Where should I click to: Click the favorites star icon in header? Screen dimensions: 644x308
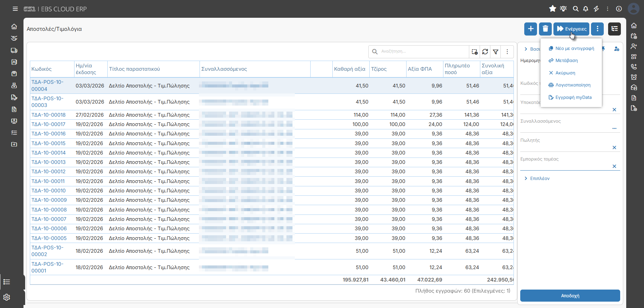click(x=552, y=9)
